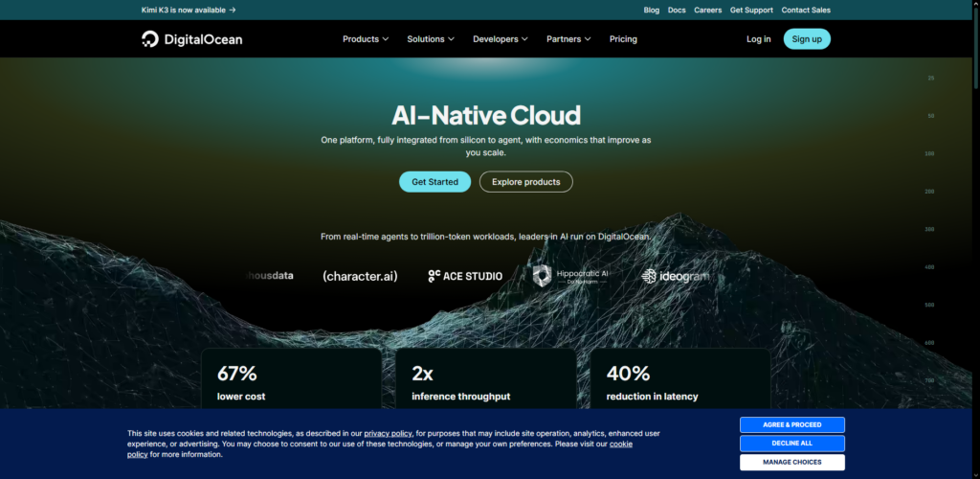This screenshot has height=479, width=980.
Task: Open the Docs link
Action: [677, 10]
